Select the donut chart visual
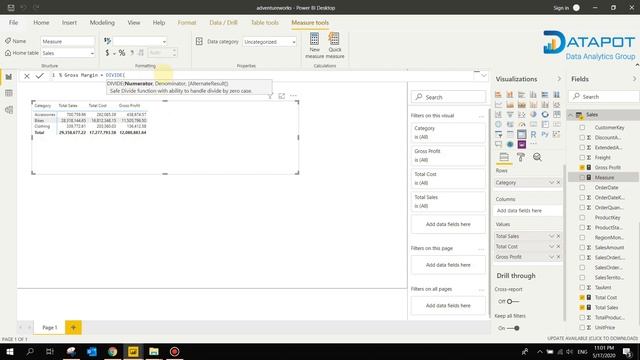Screen dimensions: 640x360 pos(545,114)
